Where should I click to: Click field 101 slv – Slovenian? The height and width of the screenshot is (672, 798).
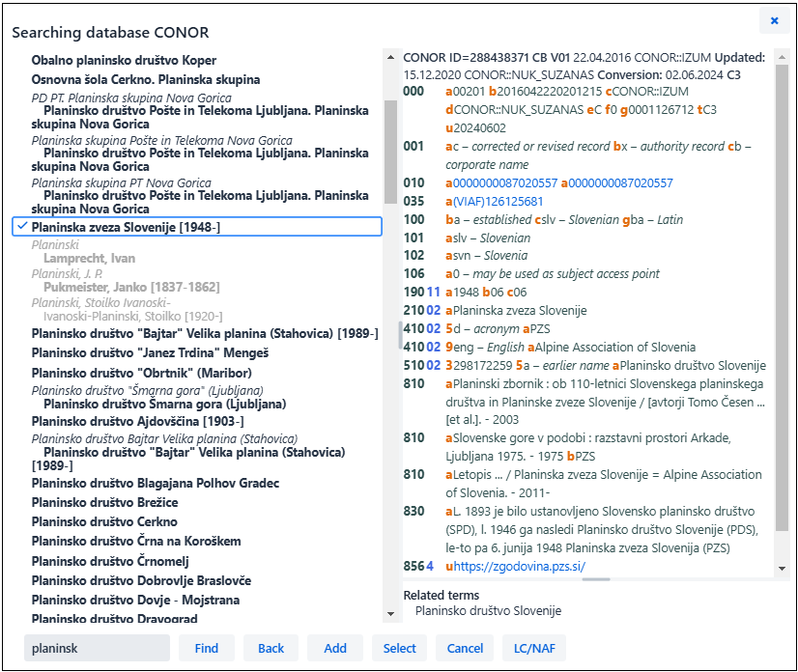coord(488,238)
